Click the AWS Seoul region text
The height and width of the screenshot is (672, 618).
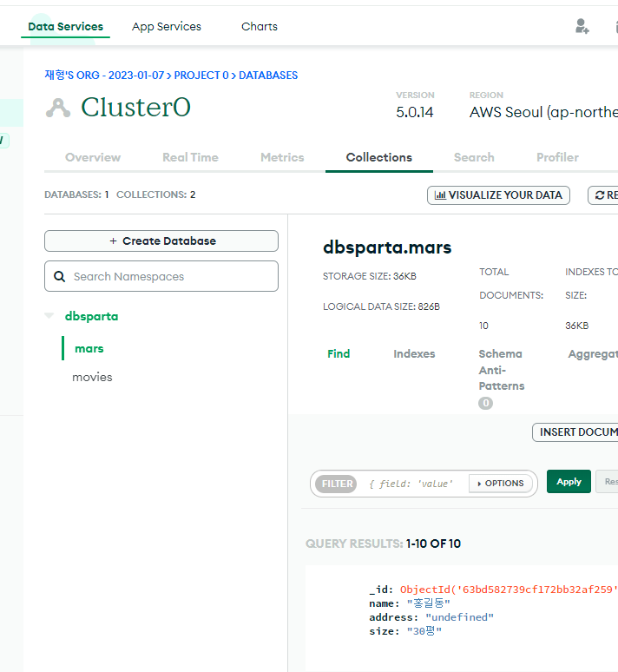543,112
